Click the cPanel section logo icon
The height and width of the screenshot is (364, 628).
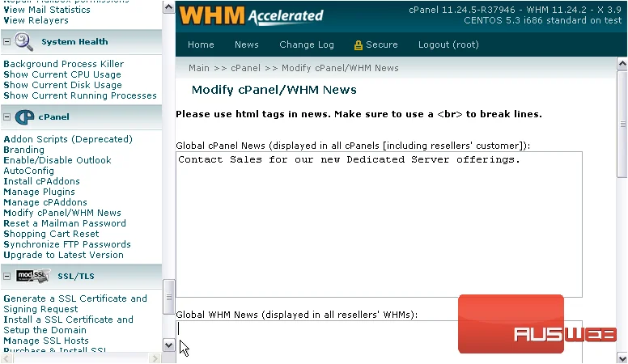pyautogui.click(x=24, y=117)
